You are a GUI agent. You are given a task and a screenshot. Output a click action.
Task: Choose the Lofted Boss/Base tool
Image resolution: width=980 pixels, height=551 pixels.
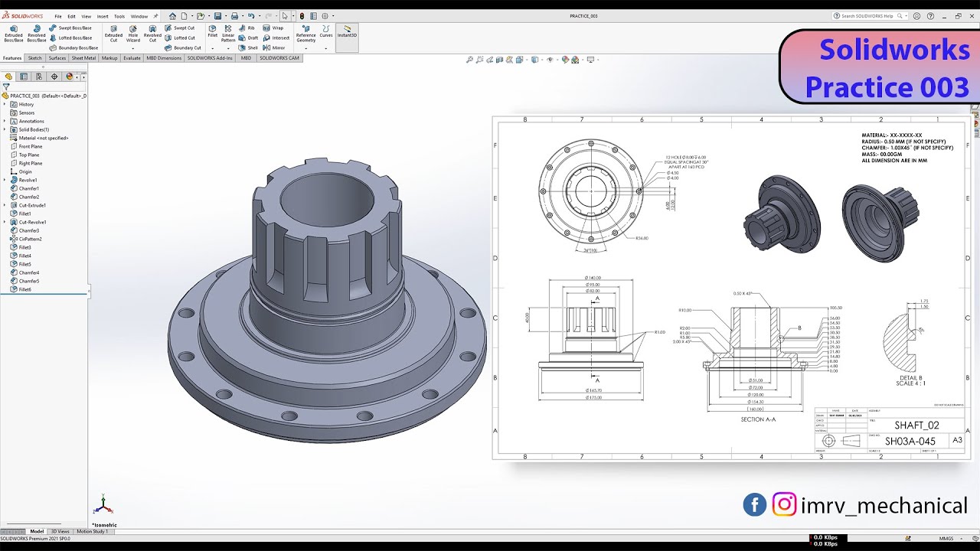pyautogui.click(x=70, y=37)
